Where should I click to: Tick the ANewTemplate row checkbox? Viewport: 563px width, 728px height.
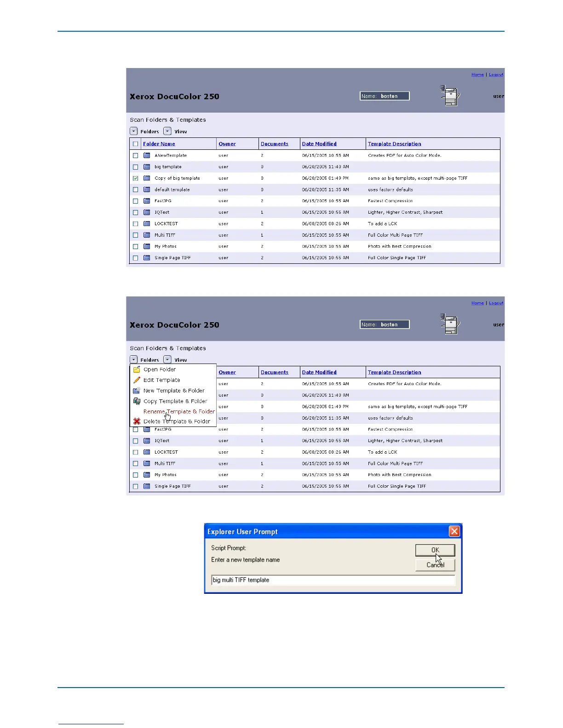click(x=135, y=155)
